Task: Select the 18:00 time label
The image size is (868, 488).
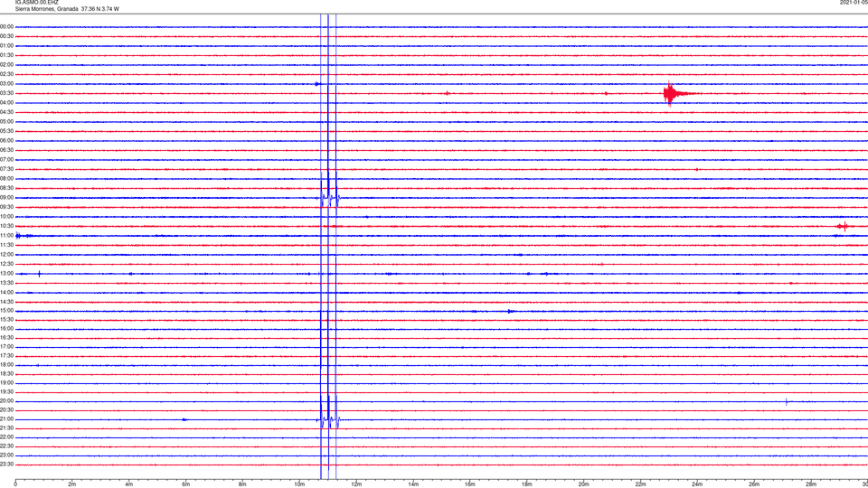Action: click(6, 364)
